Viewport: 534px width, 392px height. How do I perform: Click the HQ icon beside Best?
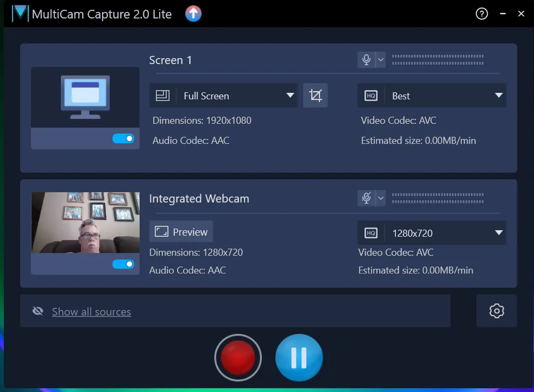coord(371,96)
